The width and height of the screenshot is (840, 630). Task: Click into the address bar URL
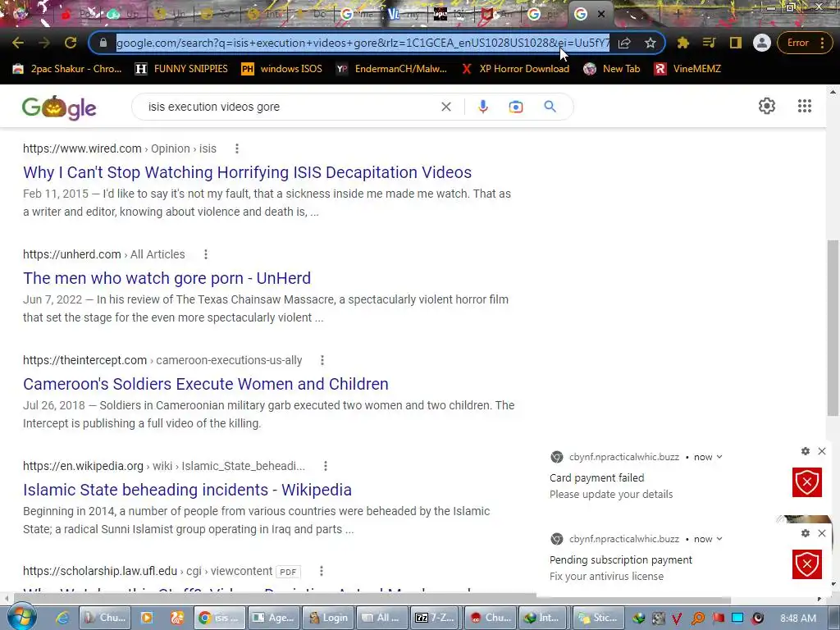pyautogui.click(x=362, y=43)
